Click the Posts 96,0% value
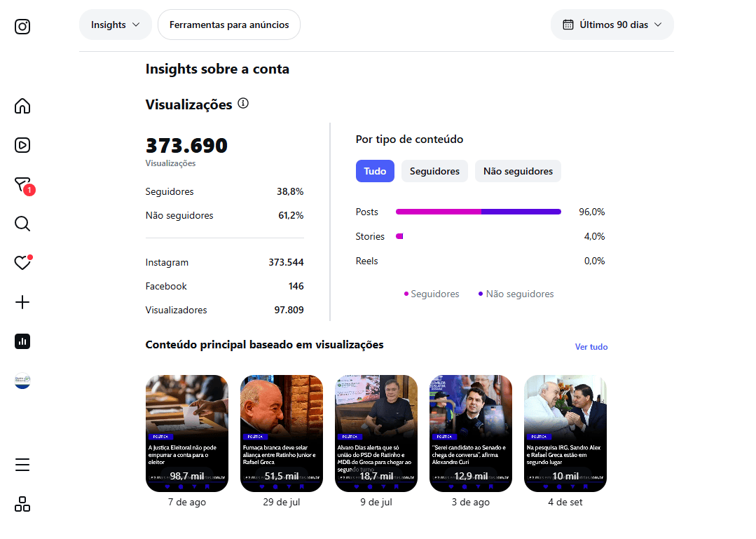 591,212
